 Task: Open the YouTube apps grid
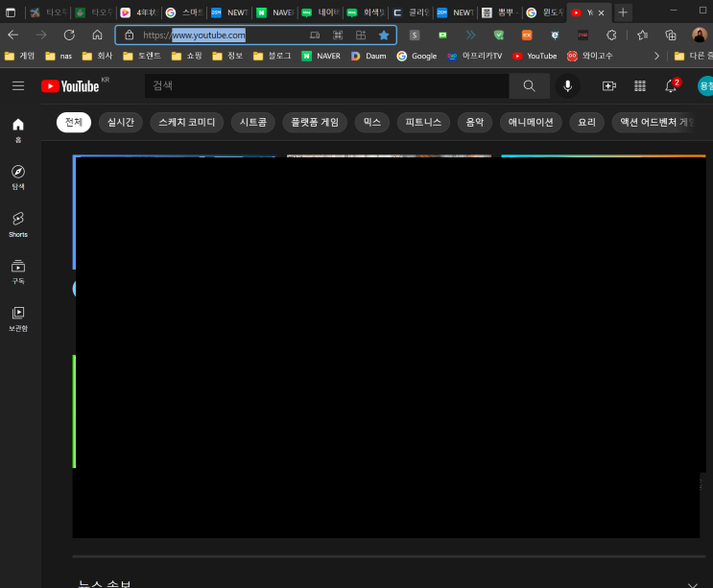(x=640, y=86)
